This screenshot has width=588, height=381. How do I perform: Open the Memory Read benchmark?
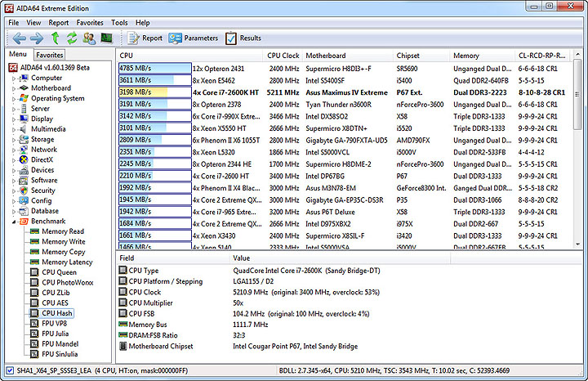(x=57, y=231)
